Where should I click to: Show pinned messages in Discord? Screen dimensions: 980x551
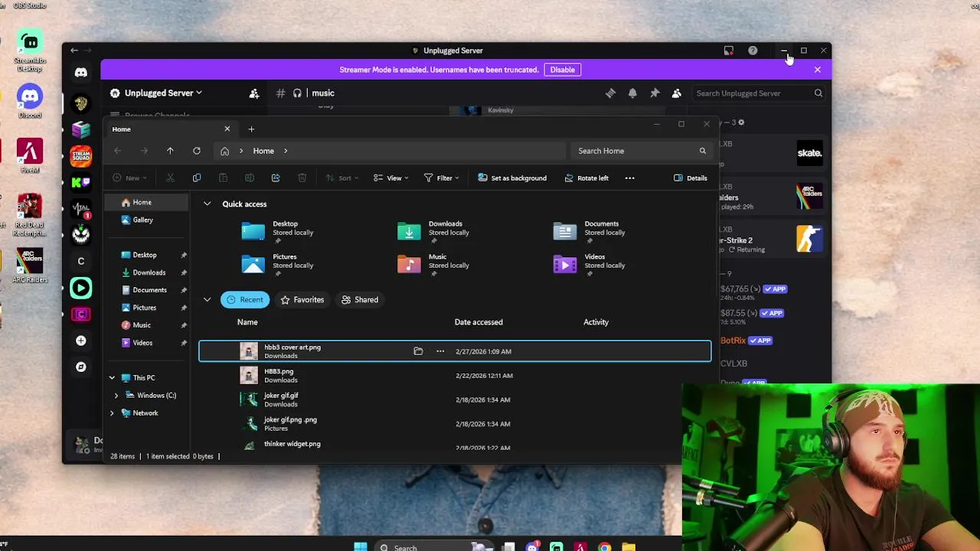tap(655, 93)
